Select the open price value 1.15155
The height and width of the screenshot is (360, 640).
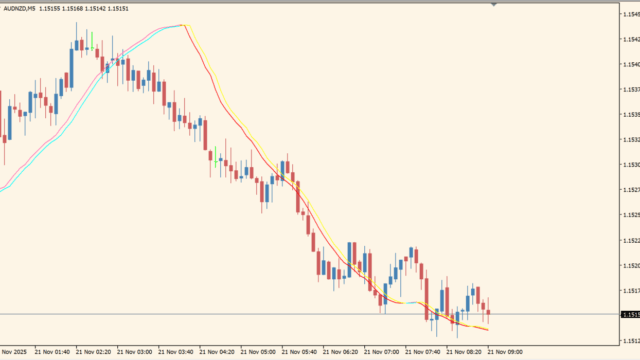click(x=49, y=9)
